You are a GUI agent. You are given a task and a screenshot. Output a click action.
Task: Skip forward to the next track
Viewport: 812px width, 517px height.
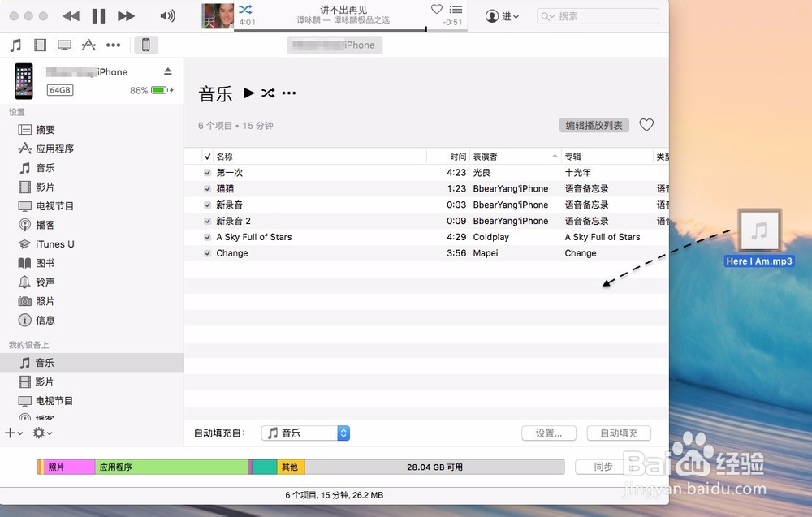(x=126, y=16)
